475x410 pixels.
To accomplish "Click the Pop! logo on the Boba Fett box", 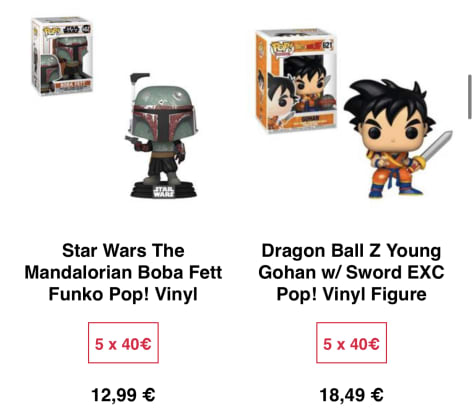I will click(x=52, y=31).
